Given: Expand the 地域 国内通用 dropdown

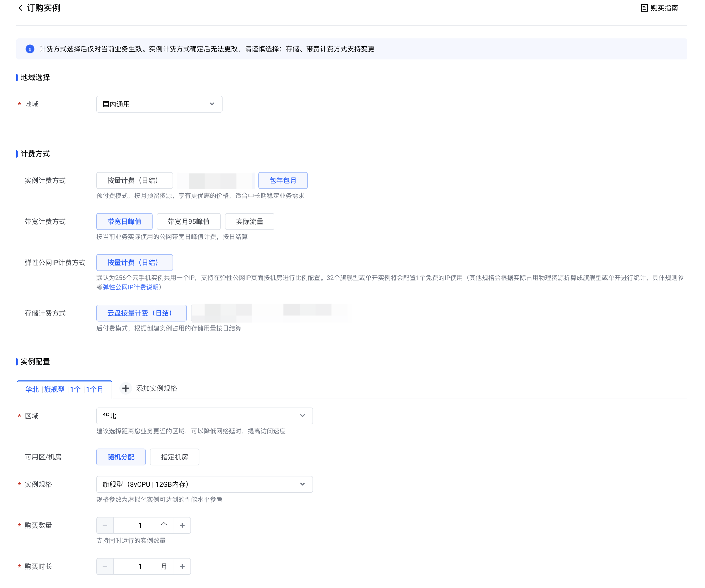Looking at the screenshot, I should 159,104.
